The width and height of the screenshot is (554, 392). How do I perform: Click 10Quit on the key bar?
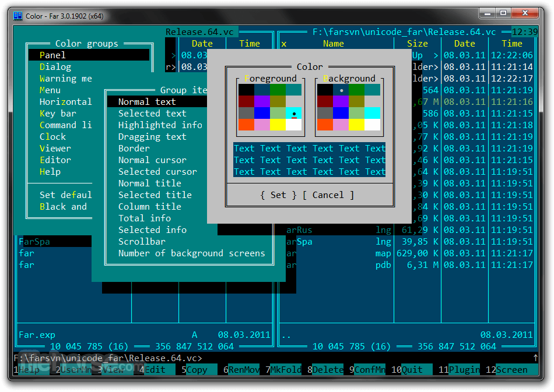click(x=412, y=369)
